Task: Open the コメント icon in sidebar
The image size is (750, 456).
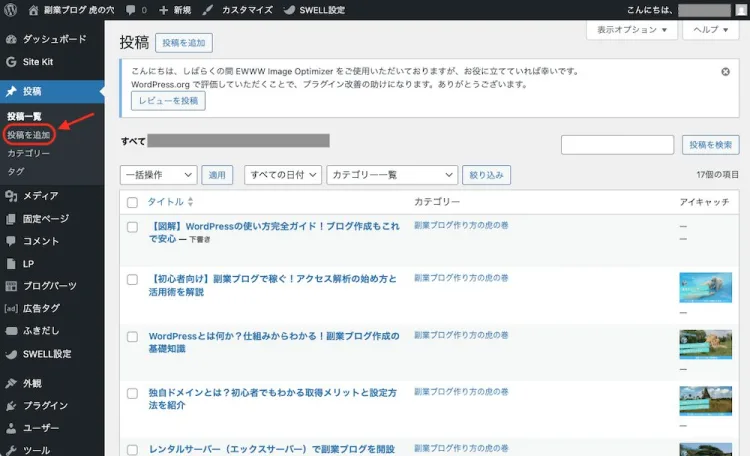Action: 11,241
